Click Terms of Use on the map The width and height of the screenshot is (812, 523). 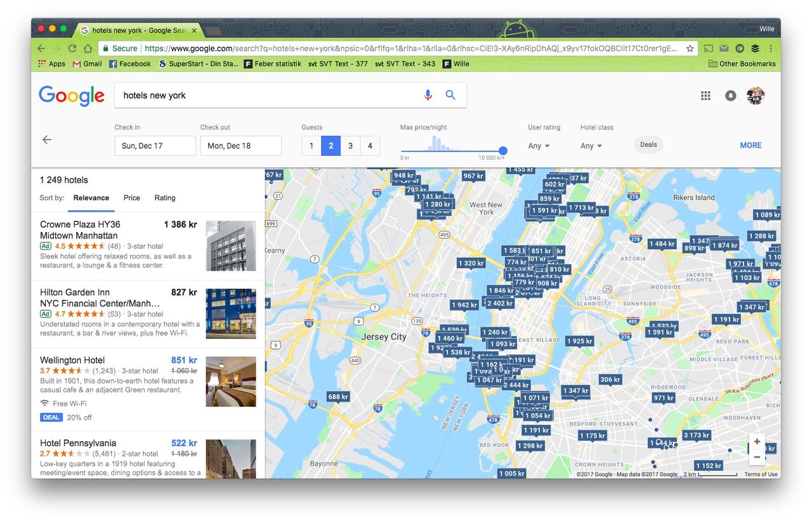(x=761, y=474)
